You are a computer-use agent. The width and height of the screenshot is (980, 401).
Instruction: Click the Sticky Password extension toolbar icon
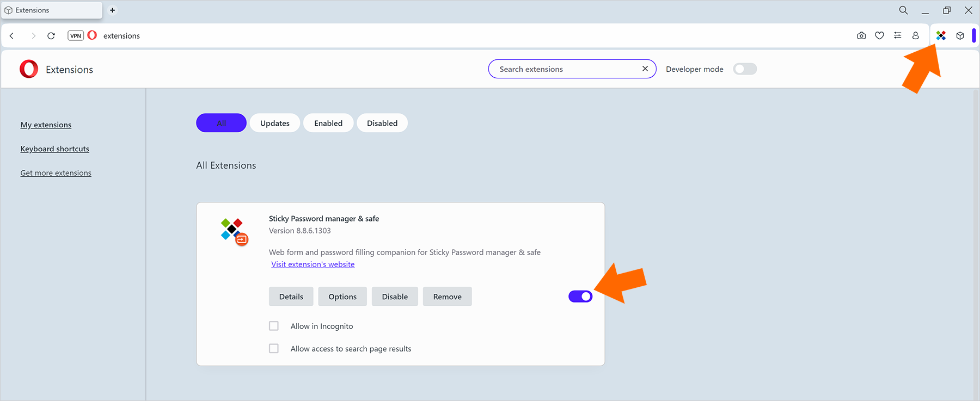(x=941, y=36)
